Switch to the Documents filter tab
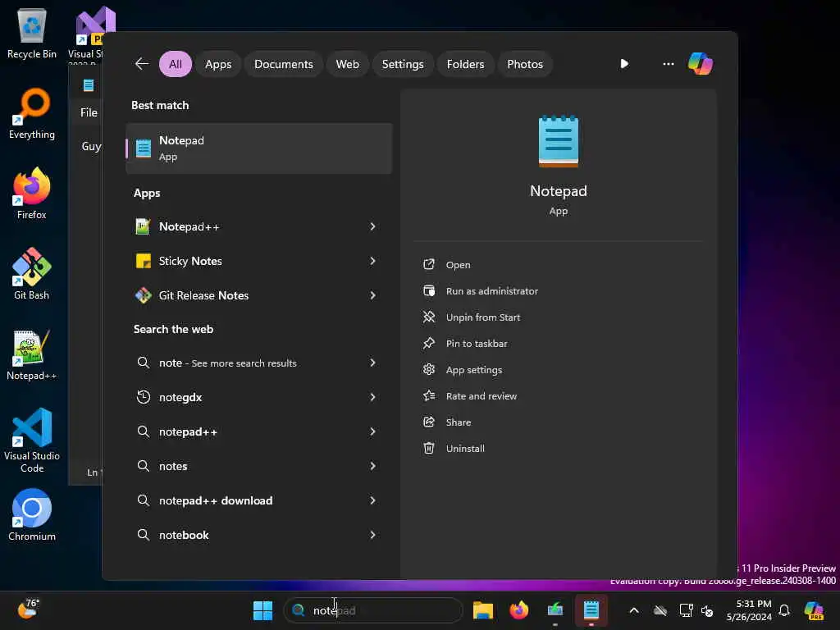Image resolution: width=840 pixels, height=630 pixels. [283, 64]
